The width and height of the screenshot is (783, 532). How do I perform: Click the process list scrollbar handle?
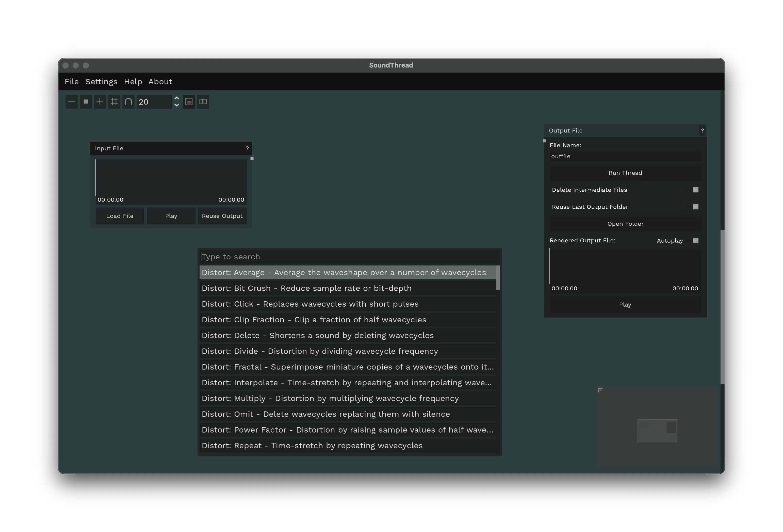[x=498, y=278]
